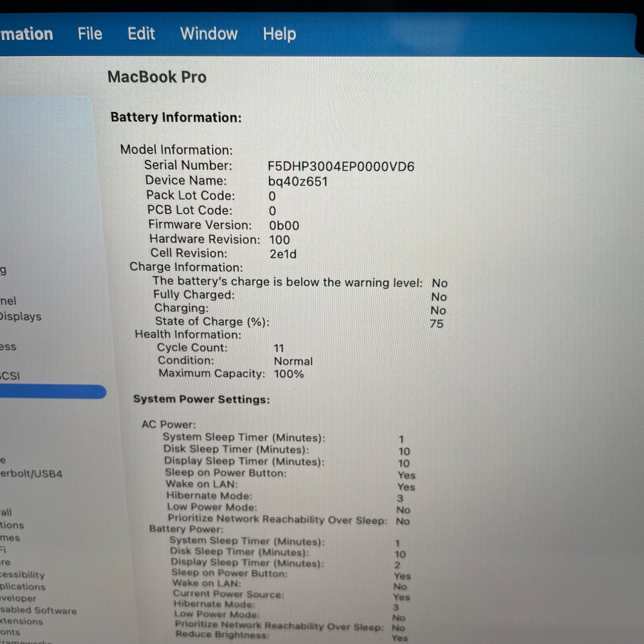Click the Device Name label

(186, 180)
